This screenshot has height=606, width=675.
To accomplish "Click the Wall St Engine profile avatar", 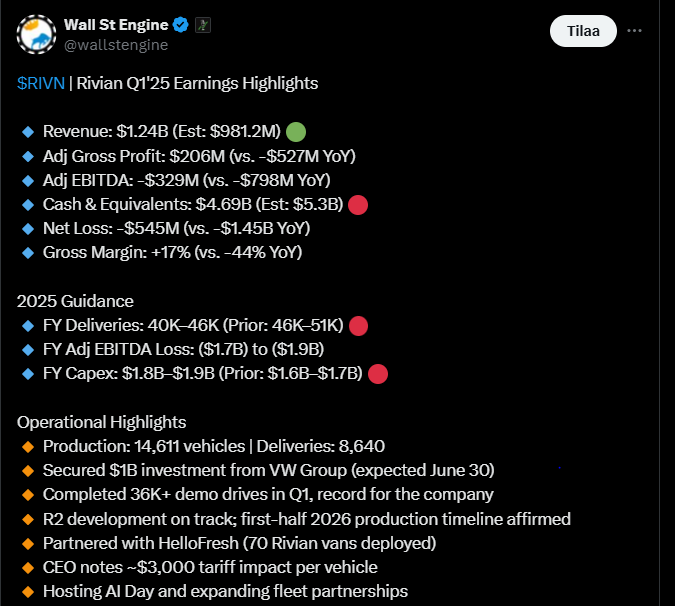I will (35, 35).
